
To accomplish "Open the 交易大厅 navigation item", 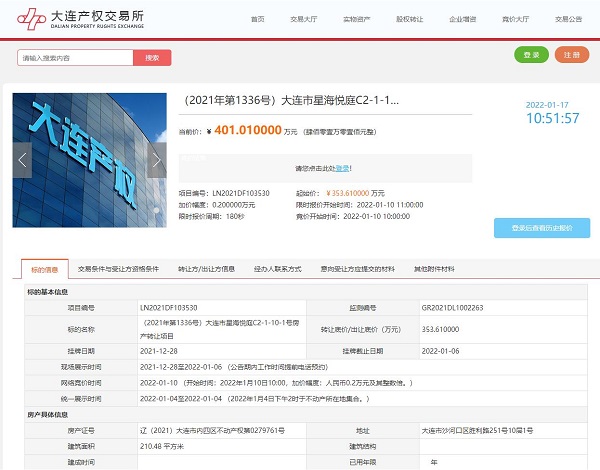I will [303, 19].
